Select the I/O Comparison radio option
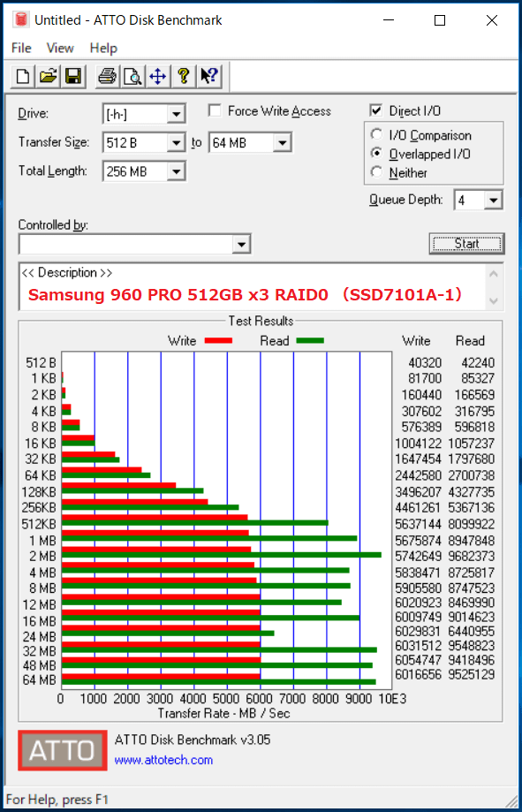The height and width of the screenshot is (812, 522). 377,135
